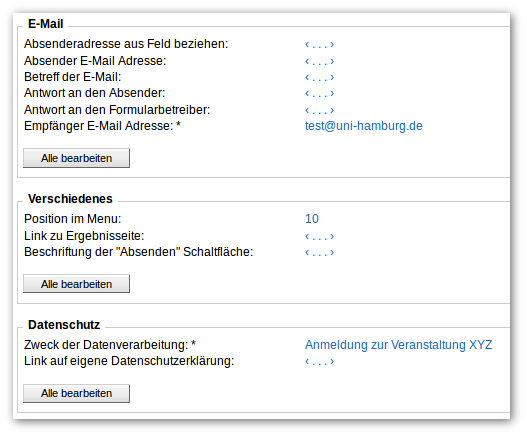This screenshot has width=527, height=436.
Task: Edit Position im Menu value 10
Action: [x=312, y=219]
